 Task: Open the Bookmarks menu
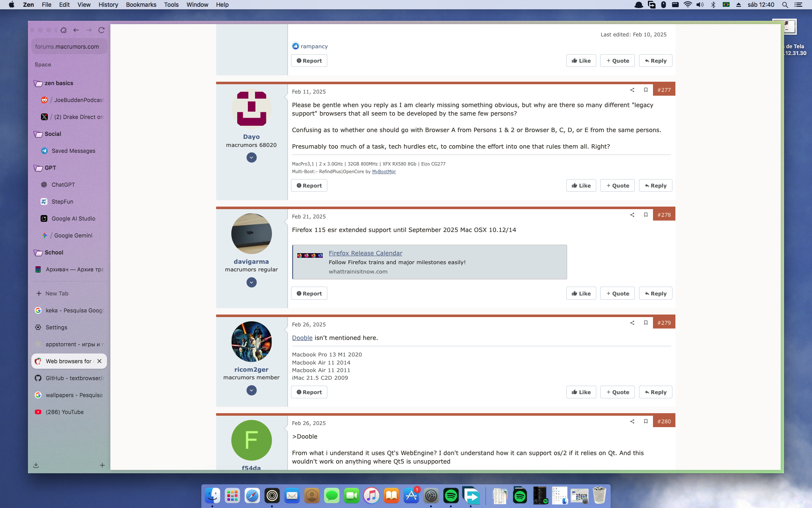click(141, 5)
